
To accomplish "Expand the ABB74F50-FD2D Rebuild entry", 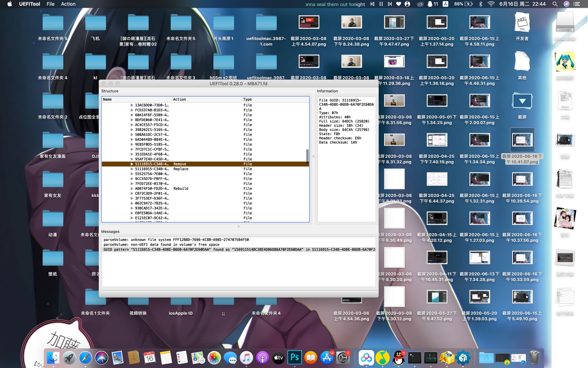I will pos(132,189).
